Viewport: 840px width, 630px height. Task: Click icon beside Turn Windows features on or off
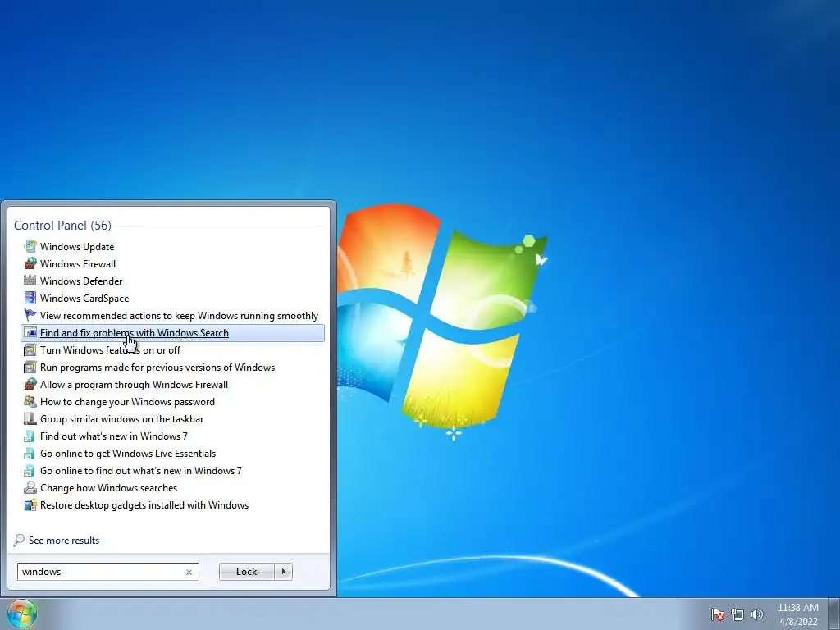(x=30, y=349)
